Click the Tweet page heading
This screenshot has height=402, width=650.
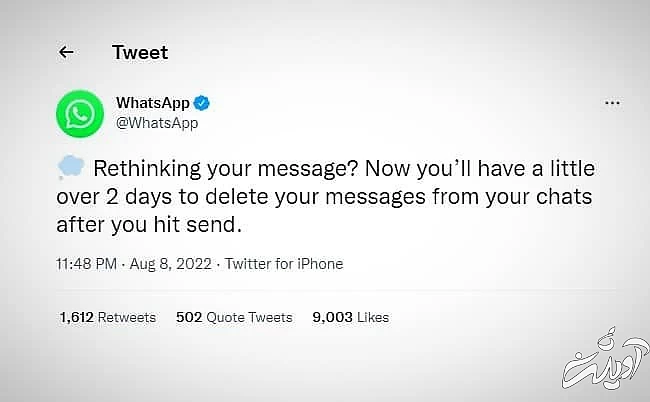(140, 52)
